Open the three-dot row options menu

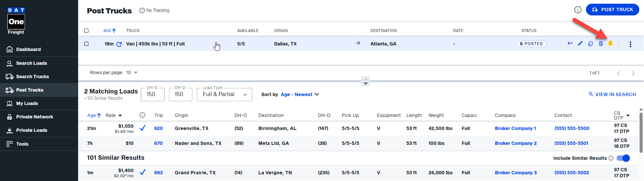coord(630,44)
